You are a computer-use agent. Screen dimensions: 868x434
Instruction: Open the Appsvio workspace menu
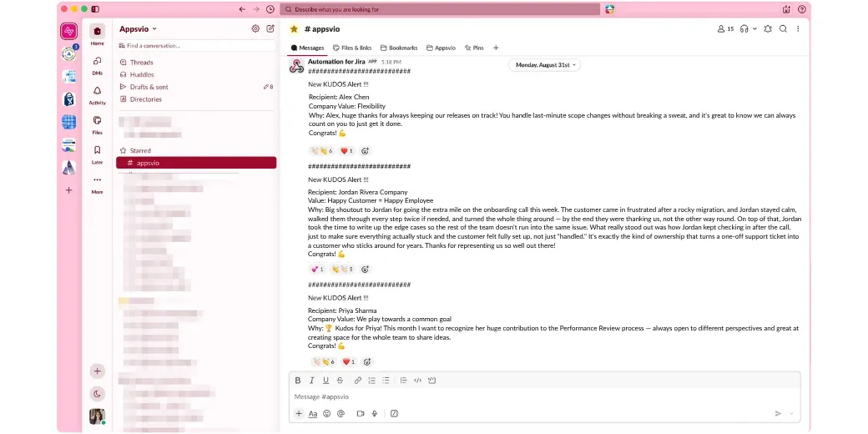[138, 28]
